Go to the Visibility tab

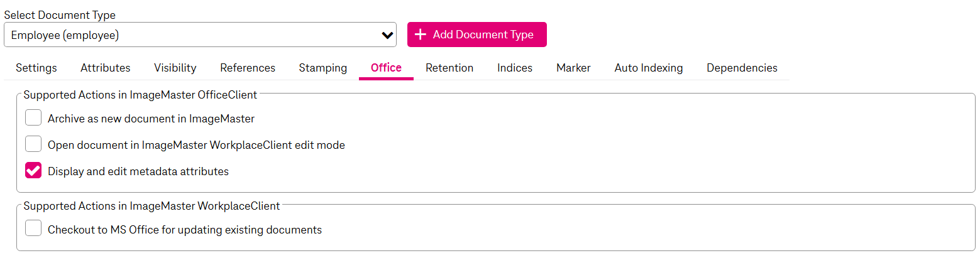click(x=175, y=68)
